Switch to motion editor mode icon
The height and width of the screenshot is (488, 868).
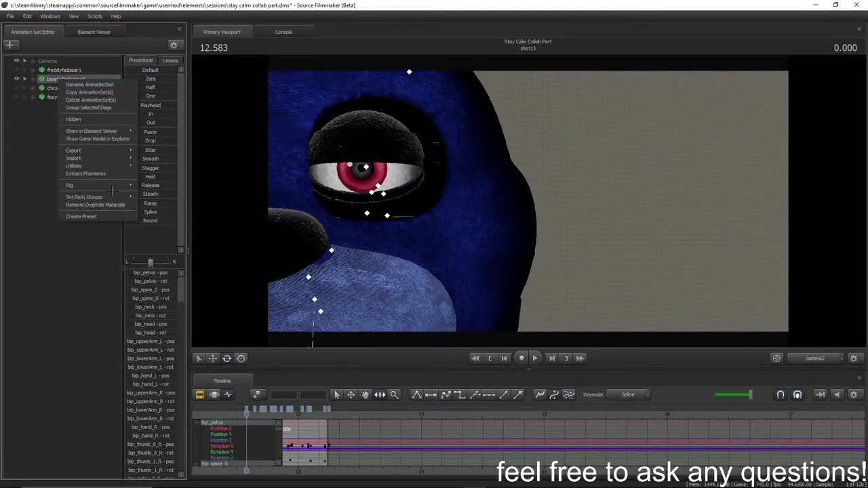(214, 394)
